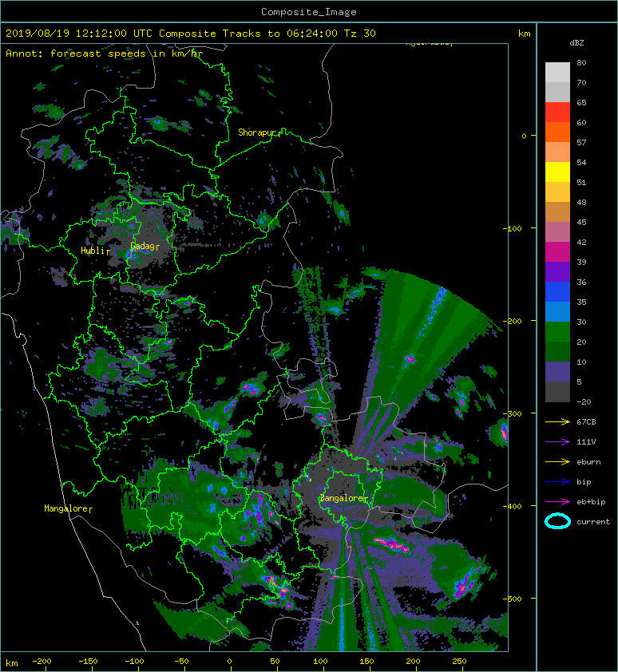Click the eb+bip legend label
This screenshot has height=672, width=618.
[591, 501]
